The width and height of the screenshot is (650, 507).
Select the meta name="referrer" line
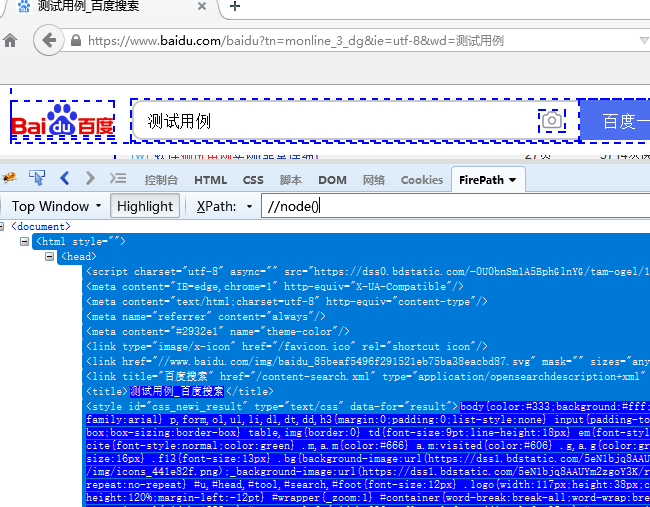(x=206, y=317)
